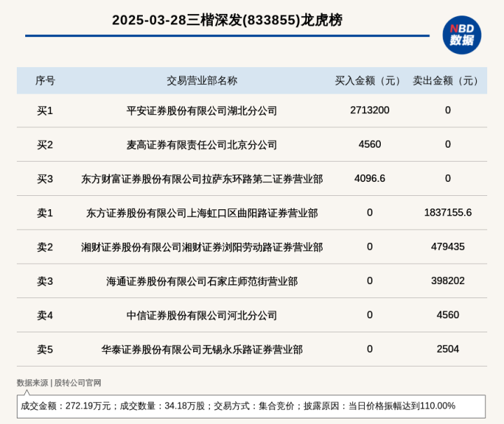
Task: Click the 卖5 row buy amount 0
Action: tap(370, 349)
